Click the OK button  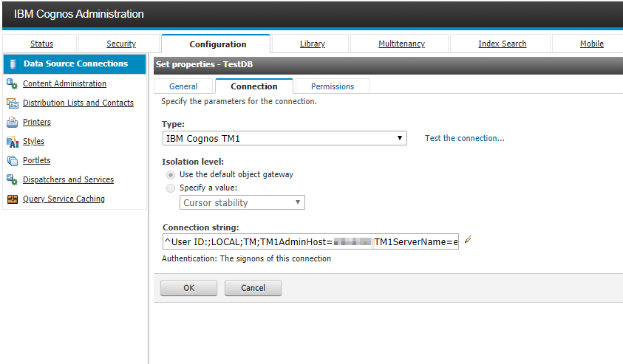coord(188,288)
